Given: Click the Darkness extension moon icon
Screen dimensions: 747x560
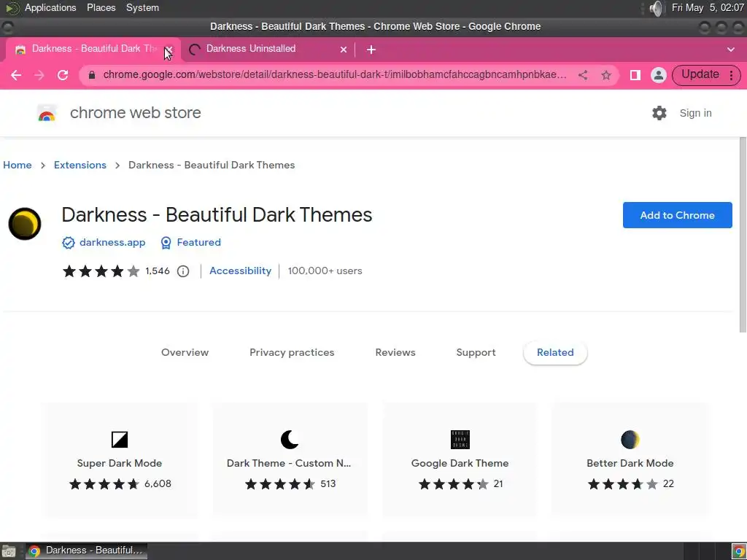Looking at the screenshot, I should (25, 224).
